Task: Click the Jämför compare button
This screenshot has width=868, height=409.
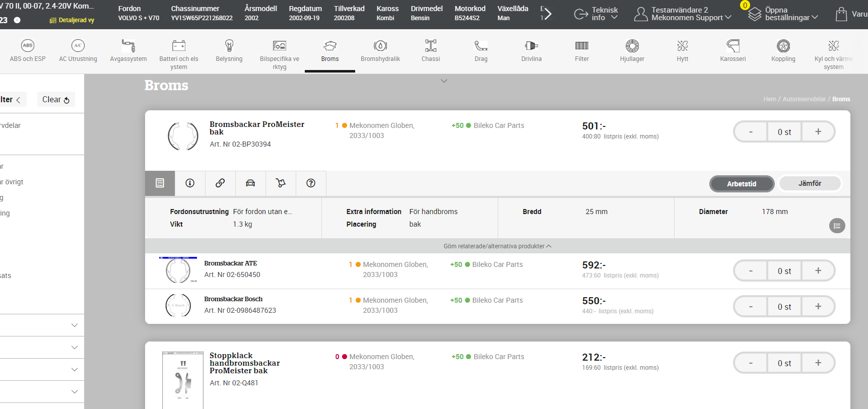Action: click(810, 183)
